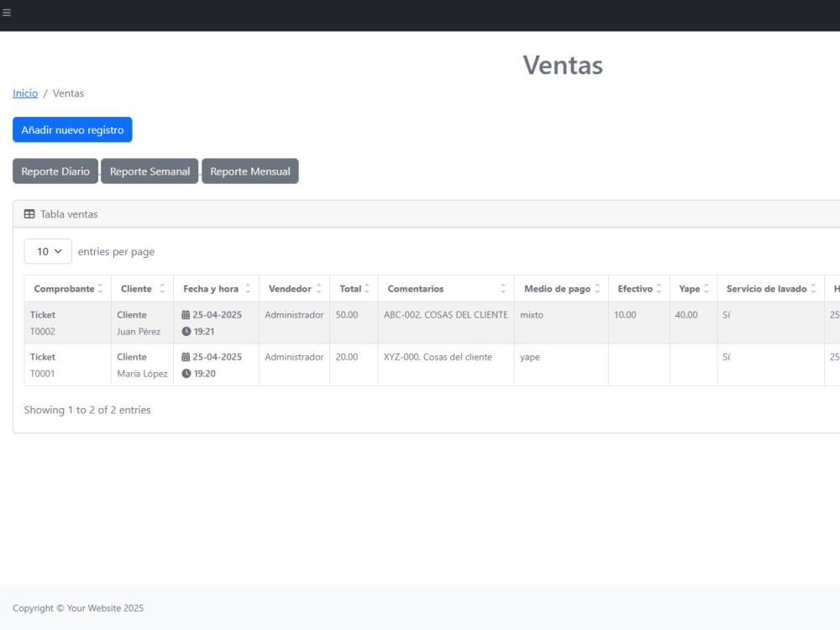Select ticket number T0002

coord(42,332)
